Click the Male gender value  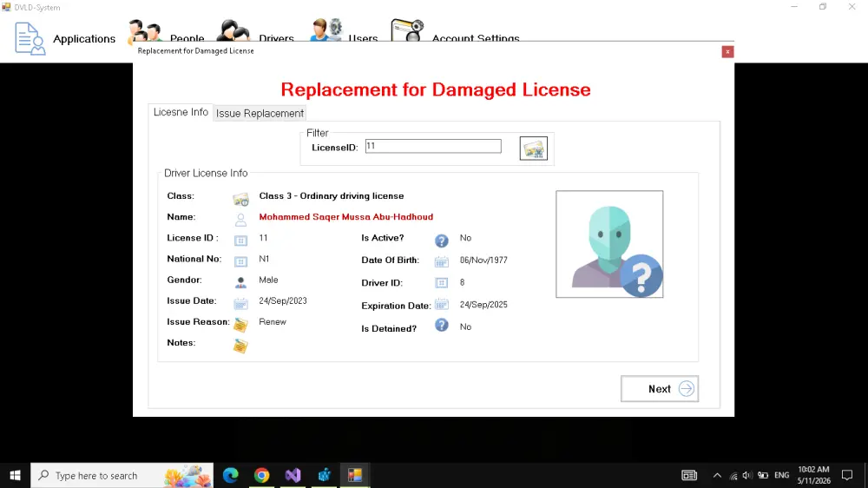point(268,280)
